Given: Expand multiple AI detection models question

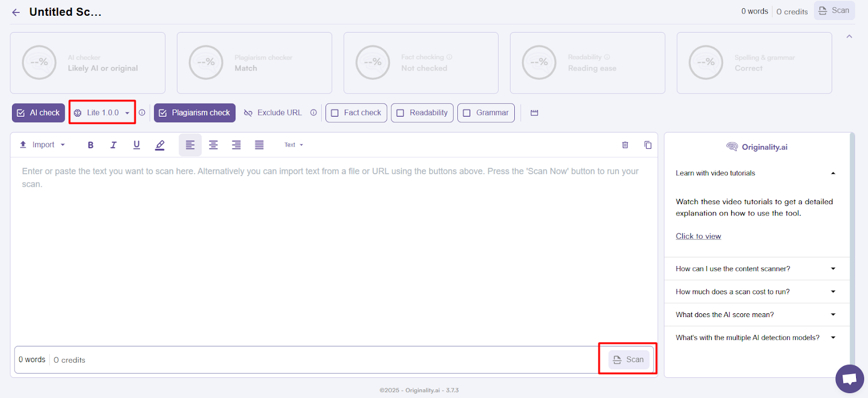Looking at the screenshot, I should 757,338.
